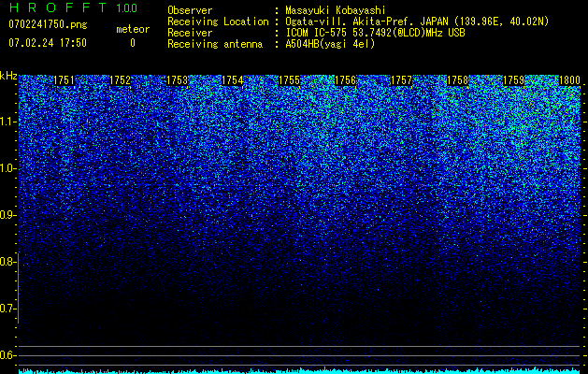Click the 1800 time marker
The width and height of the screenshot is (588, 374).
(569, 80)
